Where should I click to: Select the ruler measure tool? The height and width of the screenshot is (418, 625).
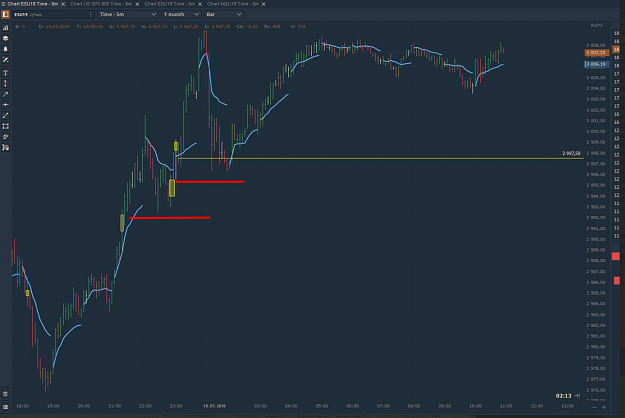tap(6, 137)
